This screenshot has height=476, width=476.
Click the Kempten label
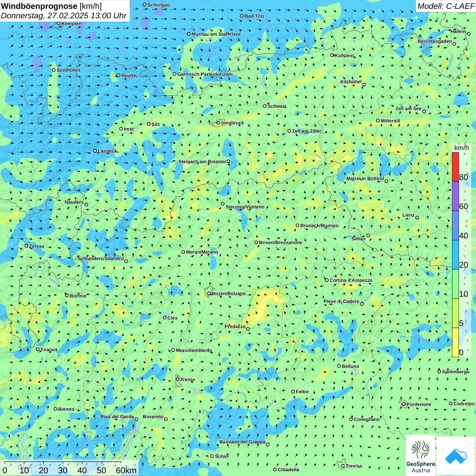[71, 23]
